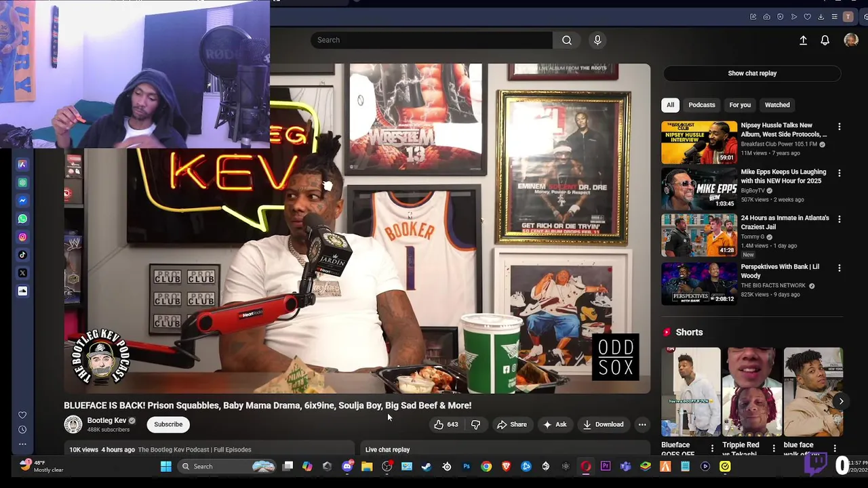Open the browser profile T badge
This screenshot has height=488, width=868.
(848, 17)
